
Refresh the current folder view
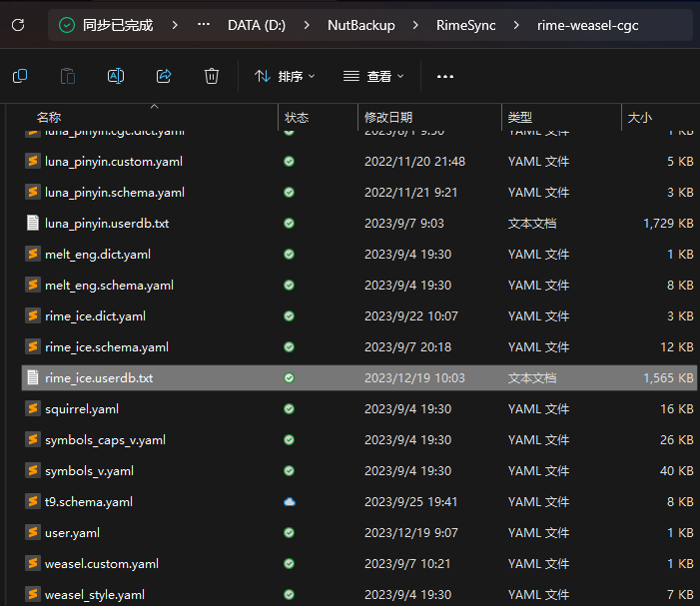point(18,25)
